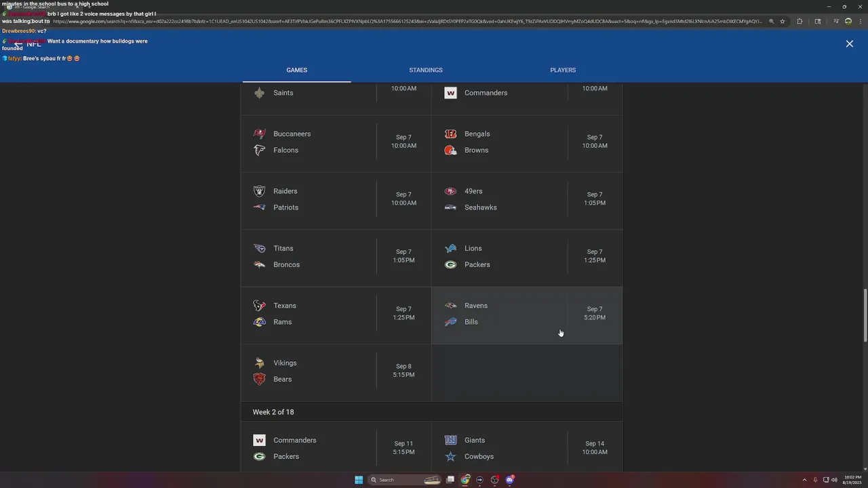Open the browser zoom magnifier icon

[771, 21]
